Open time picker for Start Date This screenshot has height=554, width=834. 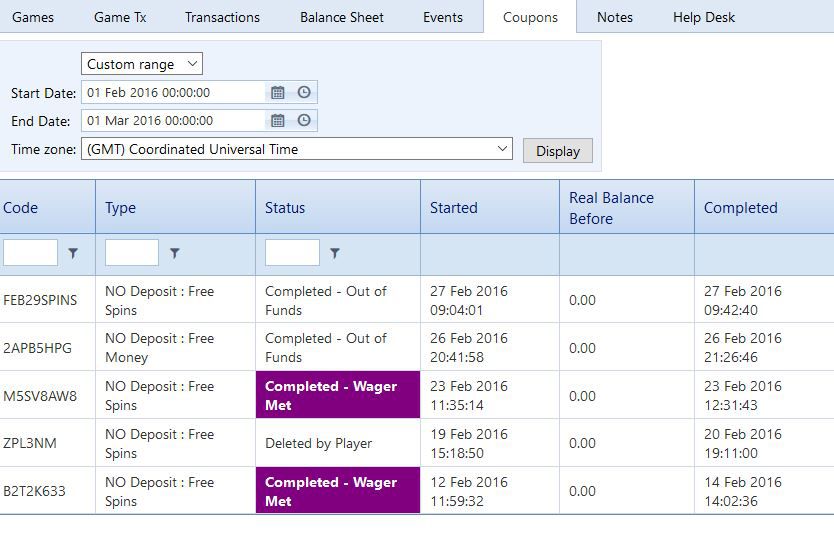[x=304, y=92]
